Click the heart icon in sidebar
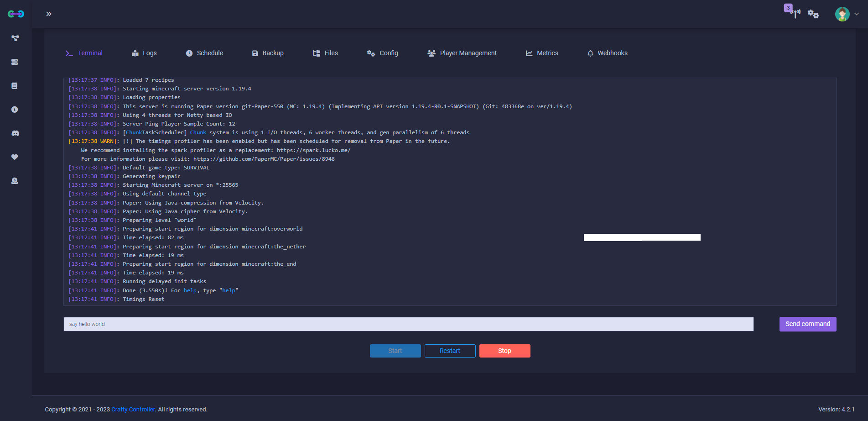868x421 pixels. [15, 157]
